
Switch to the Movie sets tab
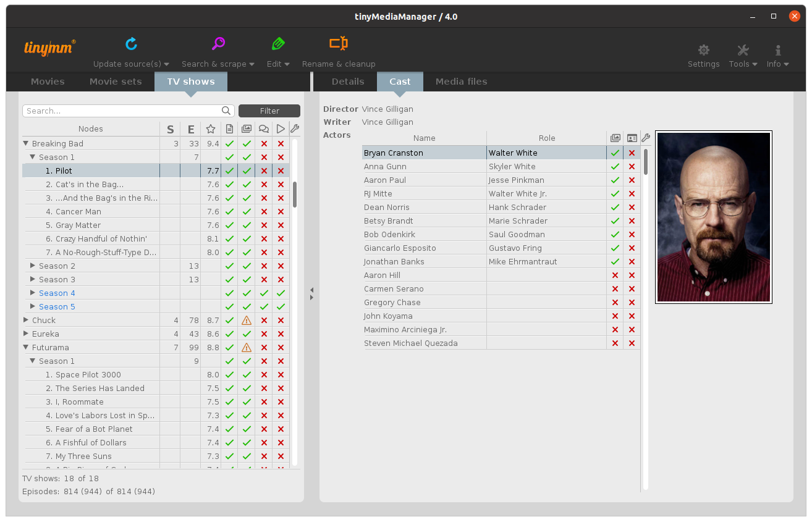point(116,82)
